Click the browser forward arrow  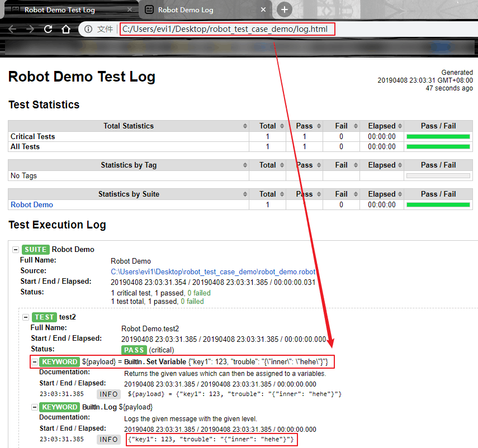[x=30, y=29]
